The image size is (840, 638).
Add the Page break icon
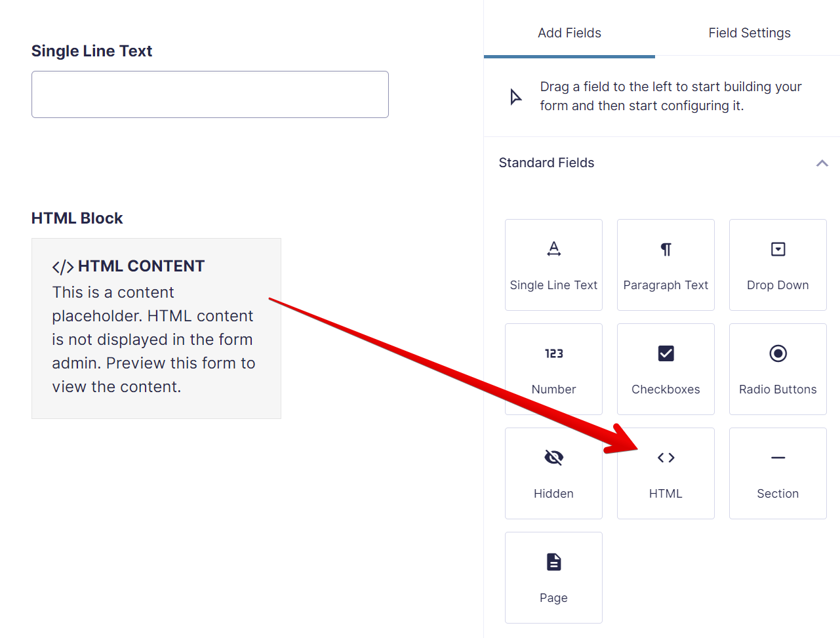[553, 562]
